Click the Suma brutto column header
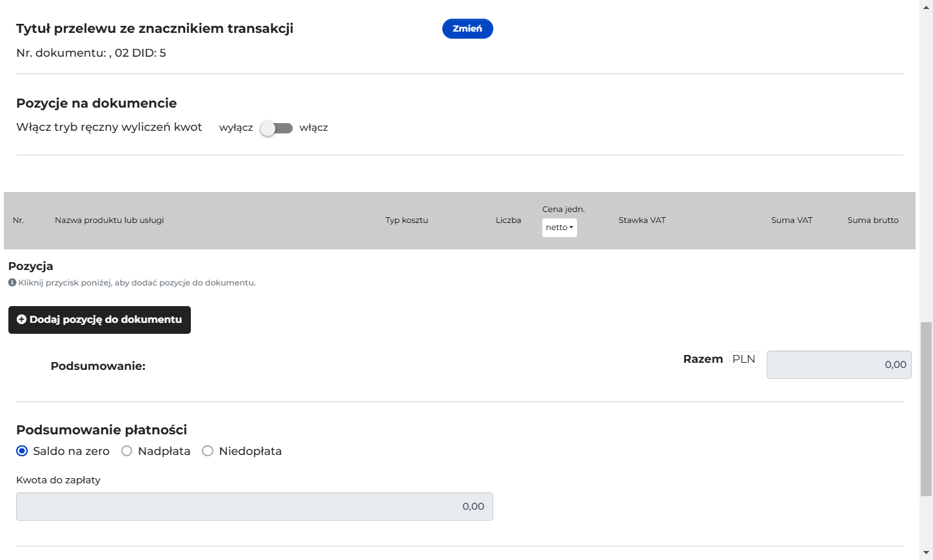 coord(873,220)
